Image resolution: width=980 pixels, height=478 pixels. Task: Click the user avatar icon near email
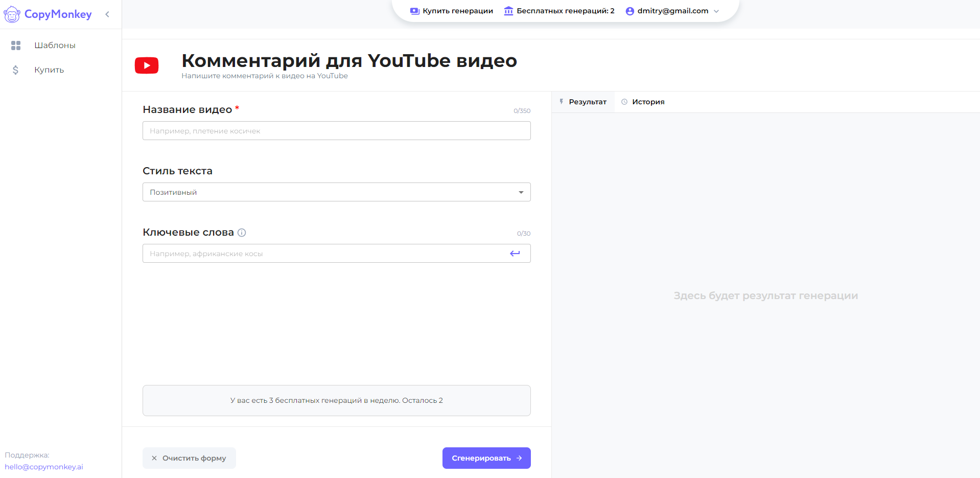coord(629,11)
